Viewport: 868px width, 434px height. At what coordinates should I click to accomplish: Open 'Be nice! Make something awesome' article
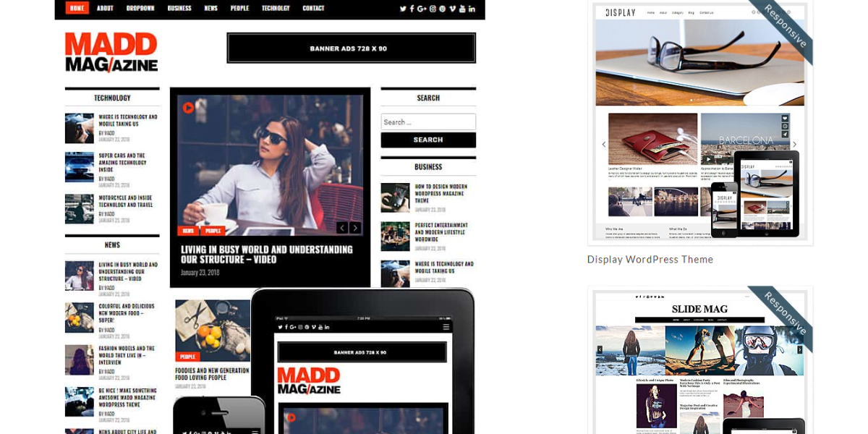(x=127, y=397)
